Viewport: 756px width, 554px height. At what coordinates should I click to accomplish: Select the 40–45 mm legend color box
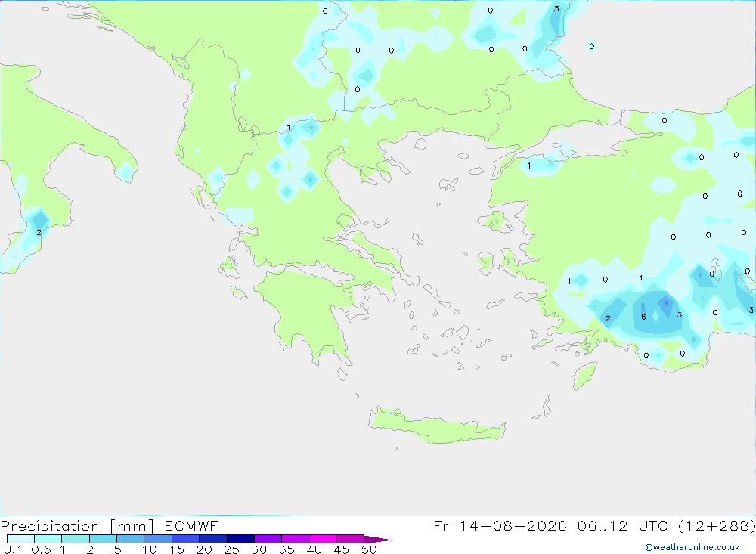tap(323, 539)
